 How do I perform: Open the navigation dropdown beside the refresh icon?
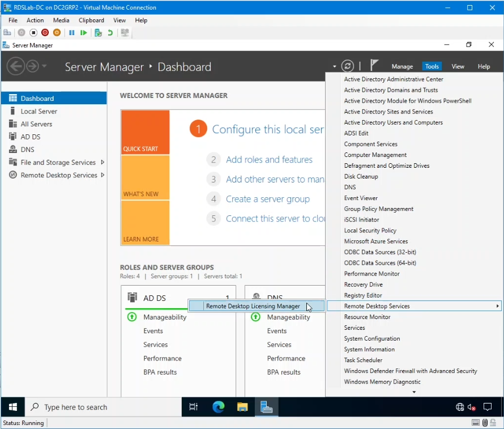click(x=335, y=66)
